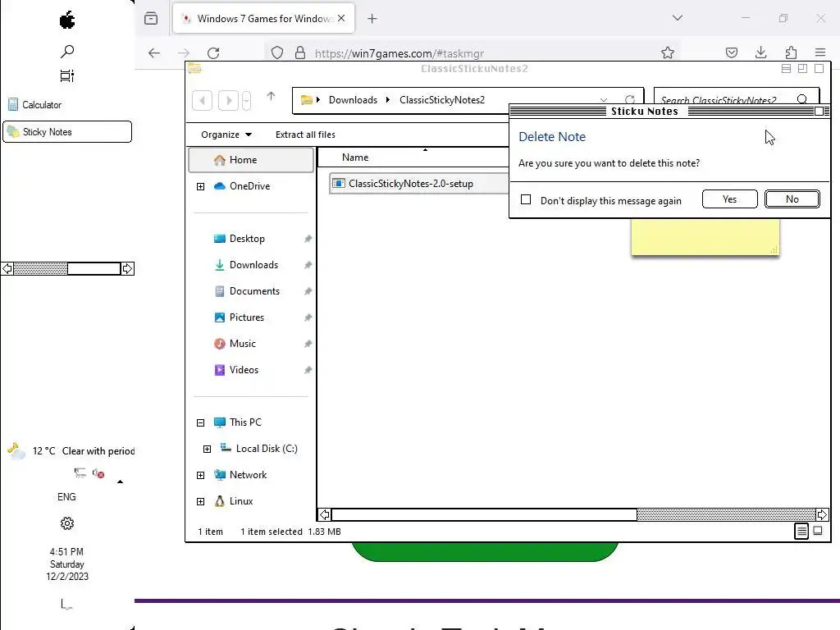The width and height of the screenshot is (840, 630).
Task: Open the Pocket save icon
Action: pyautogui.click(x=732, y=52)
